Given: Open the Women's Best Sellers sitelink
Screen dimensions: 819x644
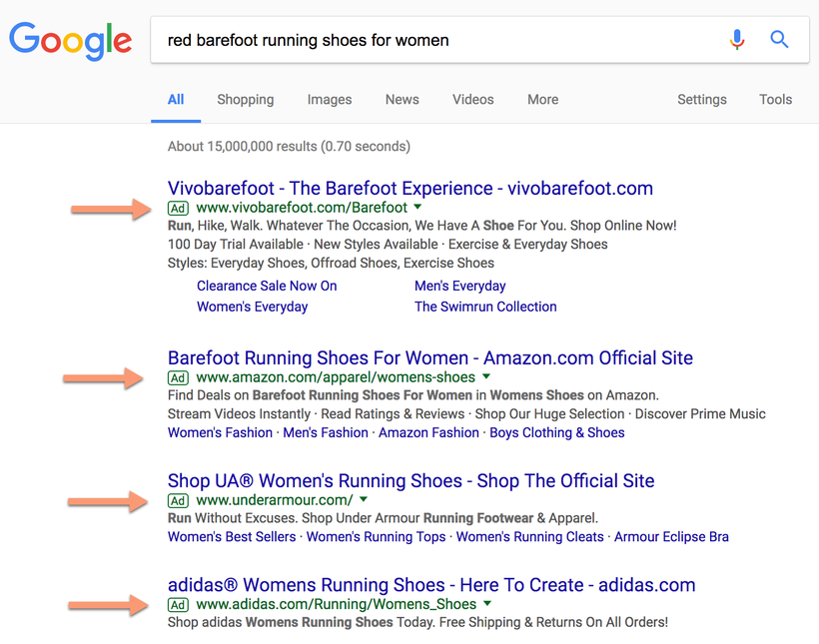Looking at the screenshot, I should [232, 536].
